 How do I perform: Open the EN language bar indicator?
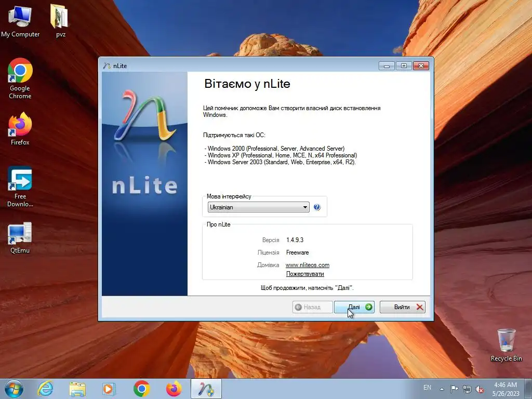(x=427, y=388)
